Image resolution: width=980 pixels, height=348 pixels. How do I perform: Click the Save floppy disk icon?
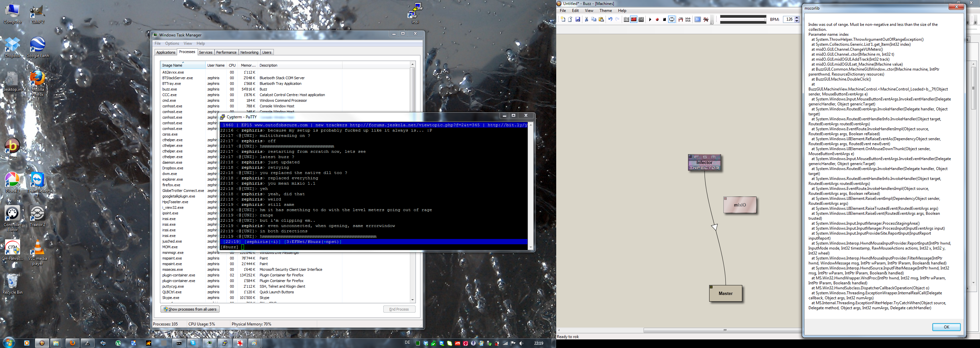577,20
